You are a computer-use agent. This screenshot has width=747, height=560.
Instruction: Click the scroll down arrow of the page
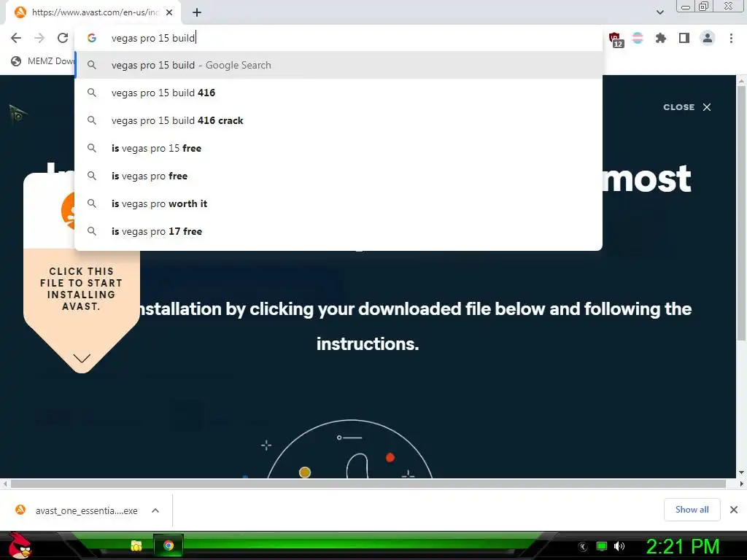pos(741,472)
